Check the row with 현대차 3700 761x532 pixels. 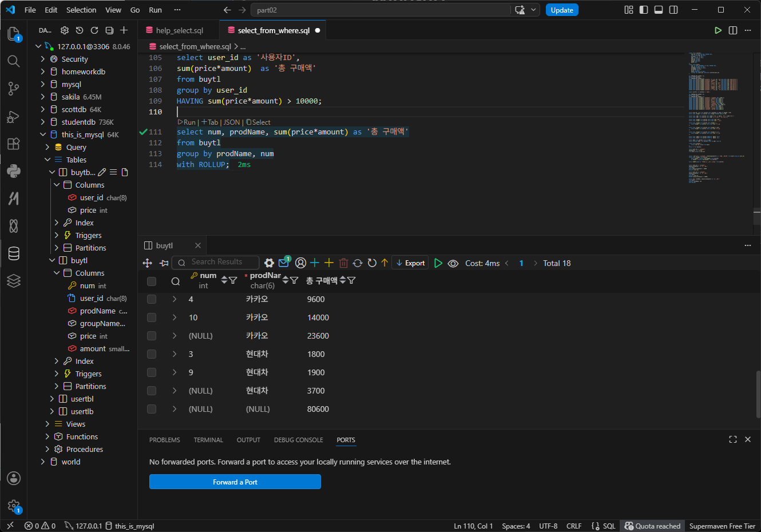(152, 391)
